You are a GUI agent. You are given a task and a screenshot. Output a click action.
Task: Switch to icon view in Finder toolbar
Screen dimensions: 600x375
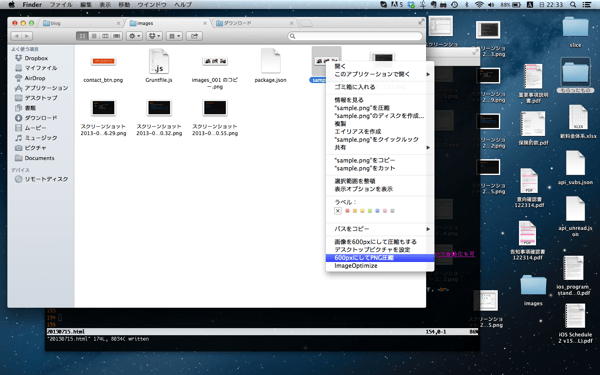(x=82, y=36)
